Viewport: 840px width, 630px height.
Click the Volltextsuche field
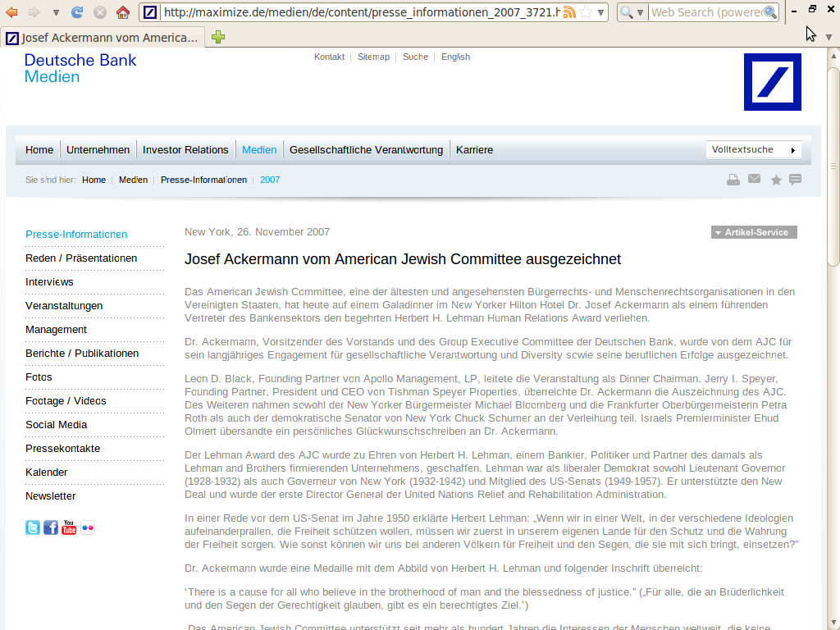pyautogui.click(x=746, y=149)
